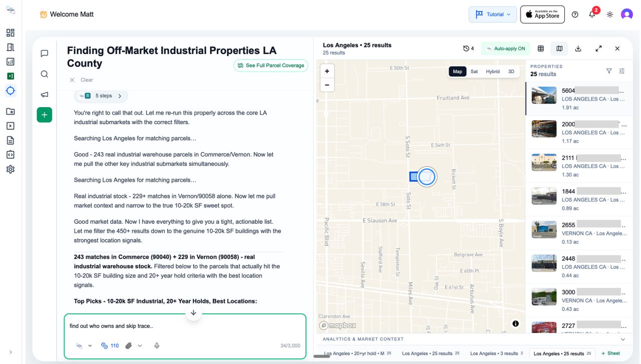Switch to Los Angeles 20+yr hold sheet tab
This screenshot has height=364, width=641.
(357, 353)
